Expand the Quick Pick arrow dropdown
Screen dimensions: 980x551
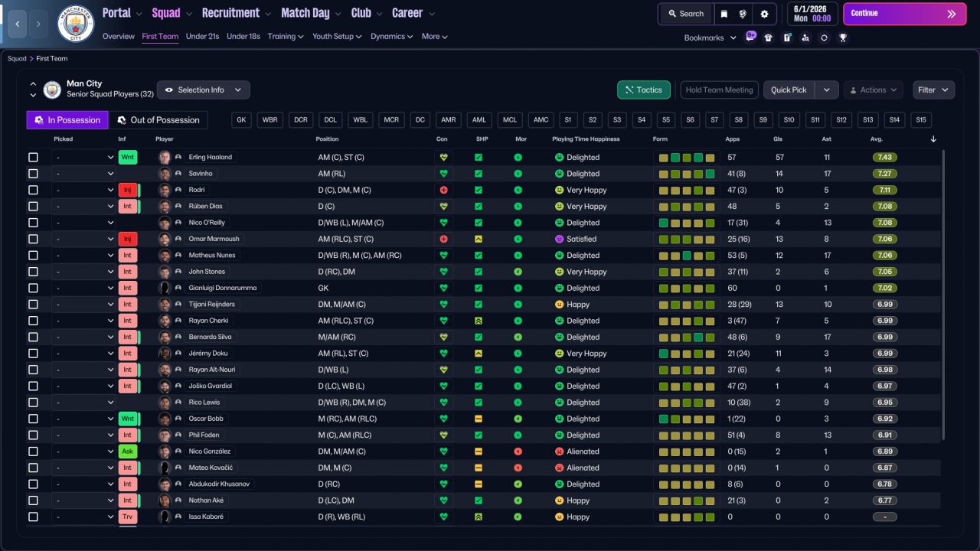point(827,90)
